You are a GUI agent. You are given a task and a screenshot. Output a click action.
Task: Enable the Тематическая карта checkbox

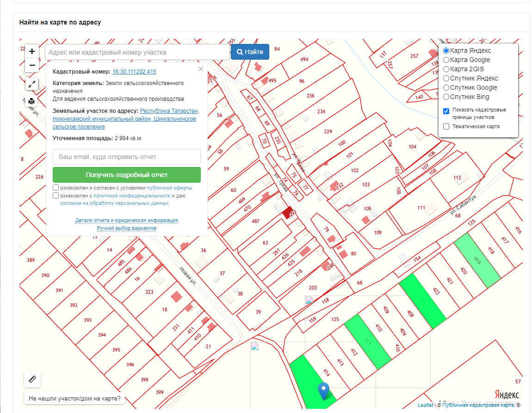tap(446, 126)
